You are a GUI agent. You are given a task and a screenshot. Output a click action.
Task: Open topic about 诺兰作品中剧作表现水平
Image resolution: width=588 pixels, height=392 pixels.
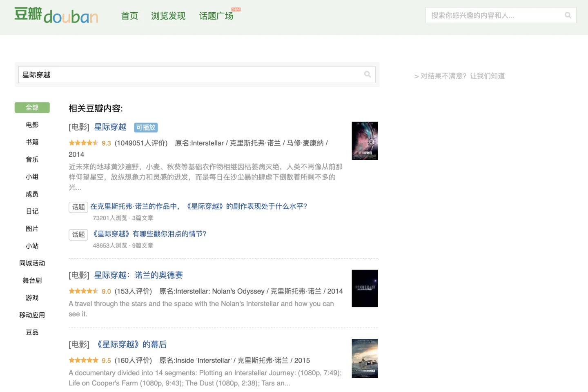tap(198, 206)
